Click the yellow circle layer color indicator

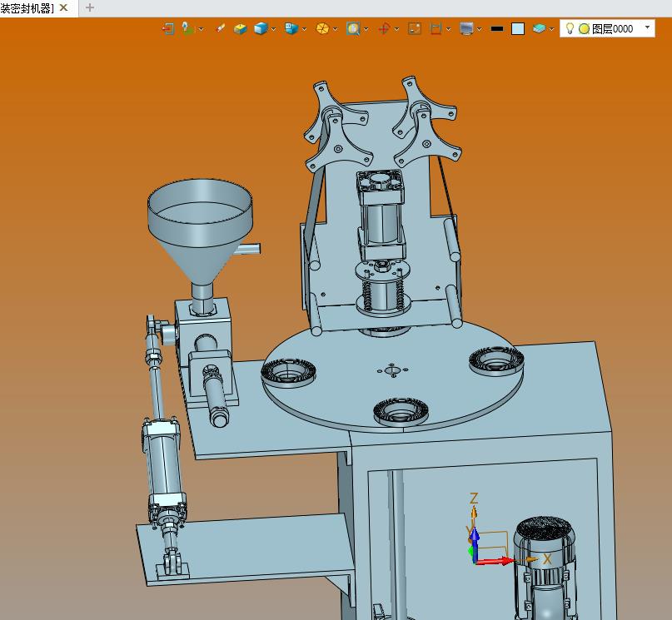pos(584,28)
